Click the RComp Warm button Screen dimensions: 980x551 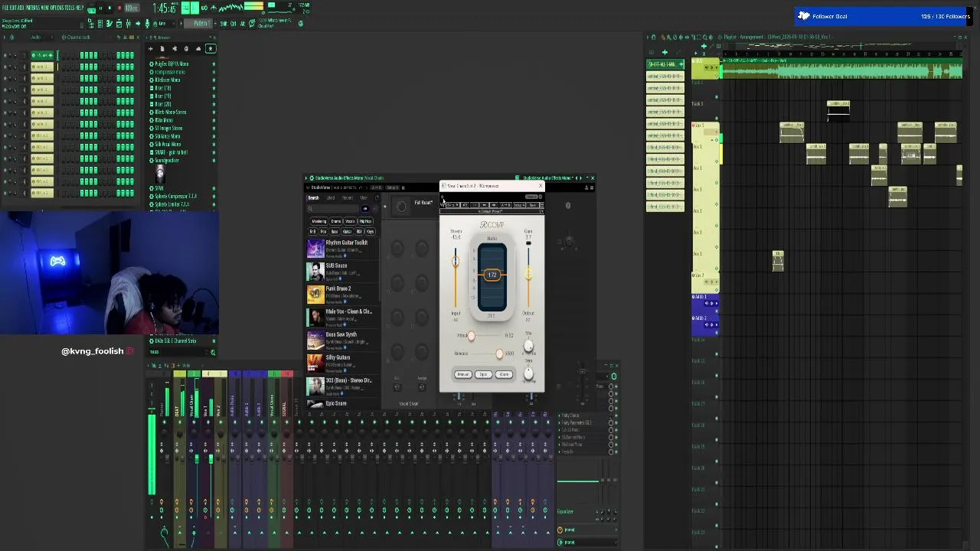click(x=504, y=374)
